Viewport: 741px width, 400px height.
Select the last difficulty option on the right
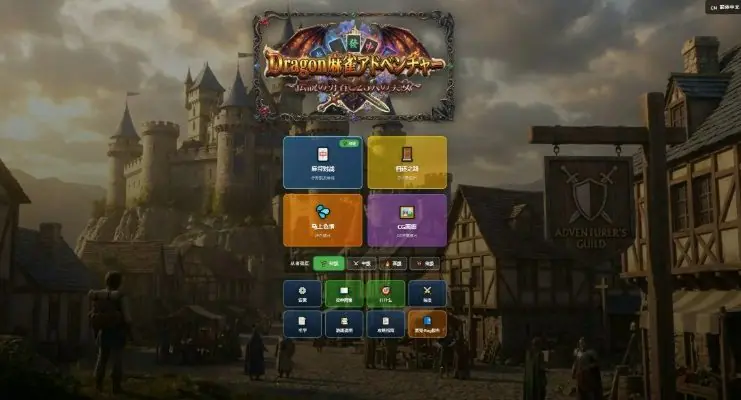click(424, 264)
